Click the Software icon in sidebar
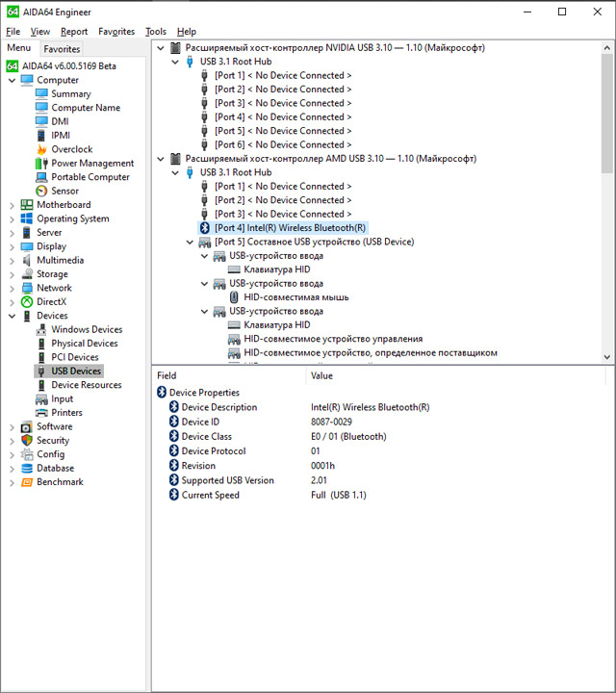 [x=27, y=426]
